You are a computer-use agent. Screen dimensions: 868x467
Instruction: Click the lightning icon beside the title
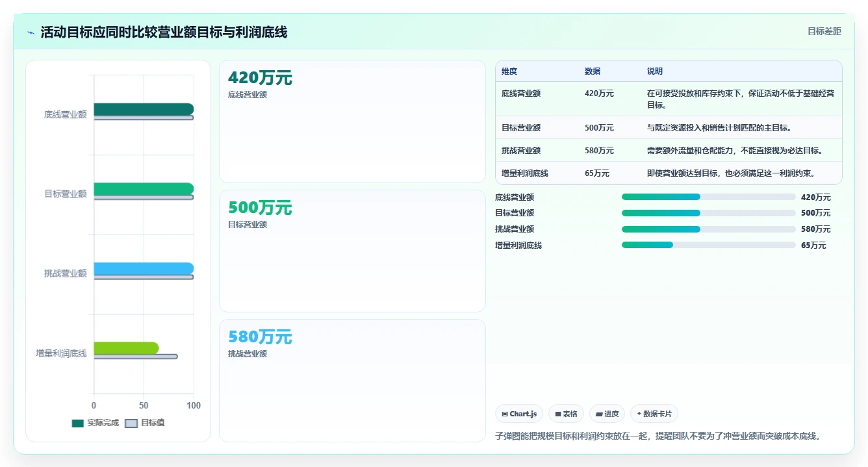[x=31, y=32]
